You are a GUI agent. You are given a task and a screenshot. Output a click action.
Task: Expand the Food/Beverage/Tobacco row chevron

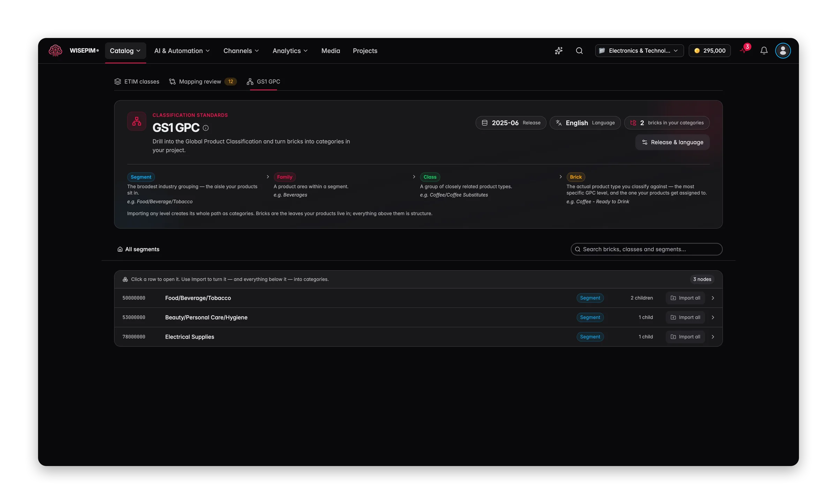[713, 298]
